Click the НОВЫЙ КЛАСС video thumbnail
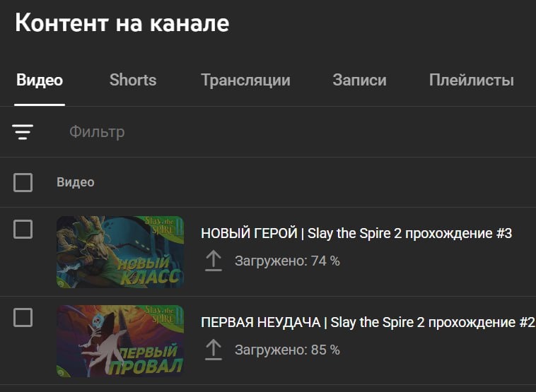Image resolution: width=536 pixels, height=392 pixels. pos(120,252)
